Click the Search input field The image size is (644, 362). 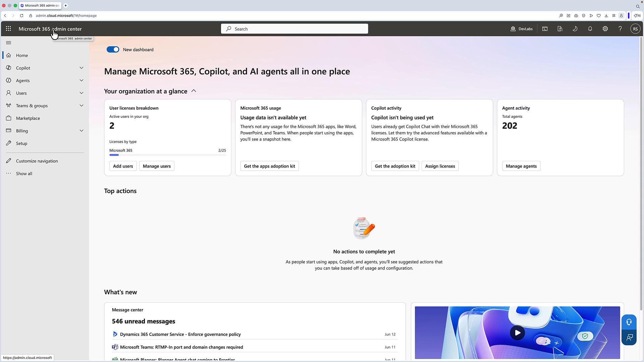coord(294,29)
